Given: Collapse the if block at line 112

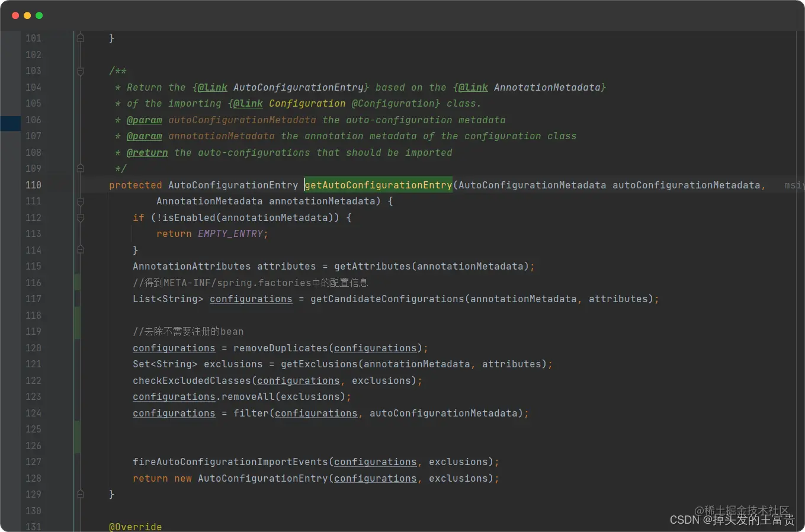Looking at the screenshot, I should [81, 218].
